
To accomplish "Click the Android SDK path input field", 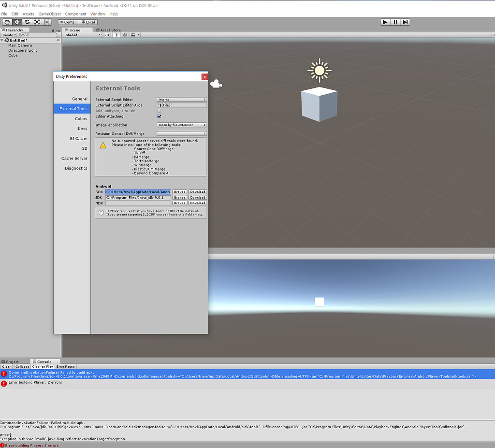I will 138,192.
